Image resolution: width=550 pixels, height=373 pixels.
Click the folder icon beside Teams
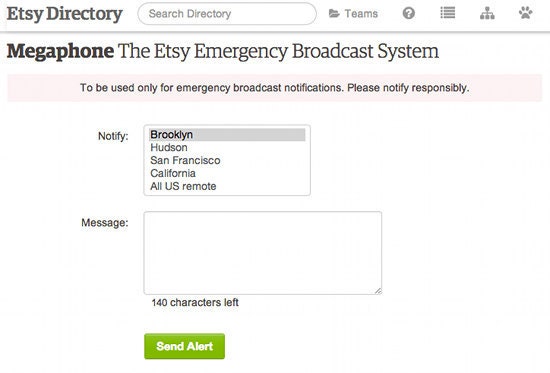[334, 14]
